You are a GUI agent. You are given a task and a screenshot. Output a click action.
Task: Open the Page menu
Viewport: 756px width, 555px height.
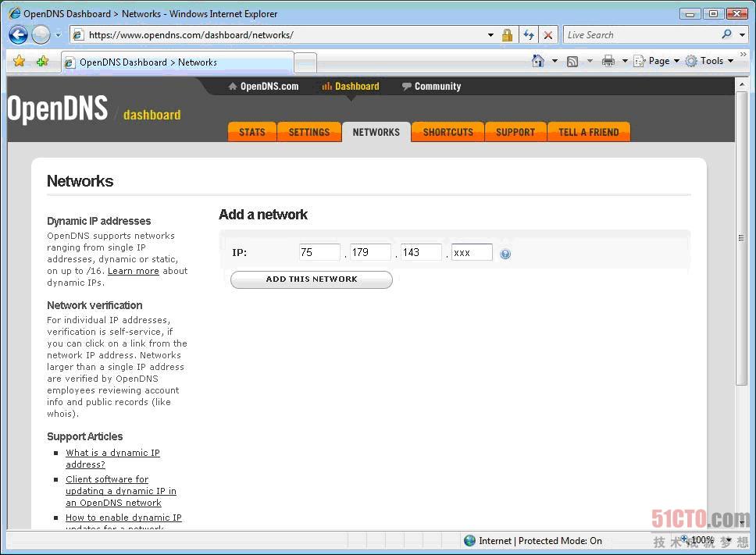[656, 61]
